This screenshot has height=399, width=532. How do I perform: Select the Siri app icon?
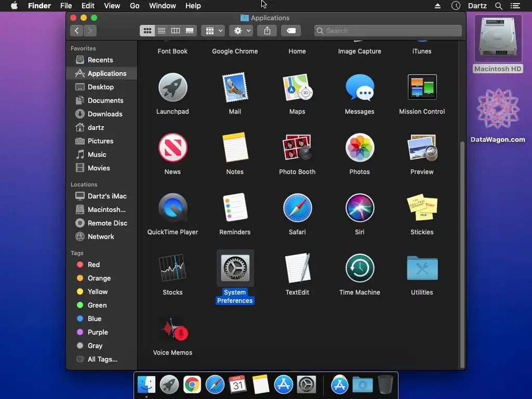point(360,208)
